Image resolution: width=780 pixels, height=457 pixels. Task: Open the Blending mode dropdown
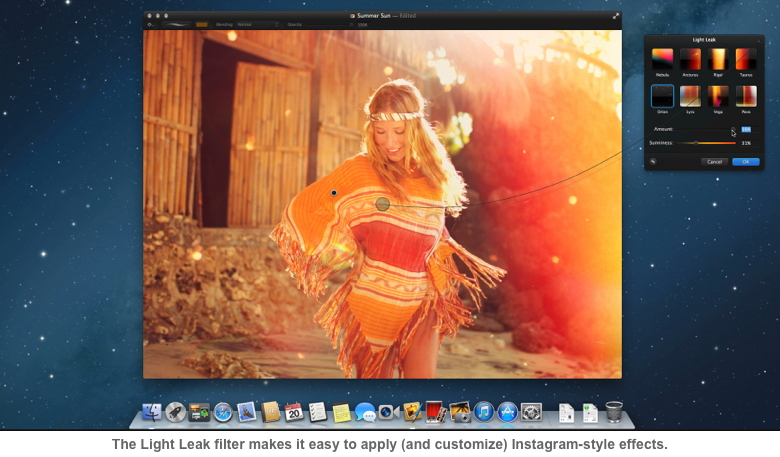(x=258, y=24)
